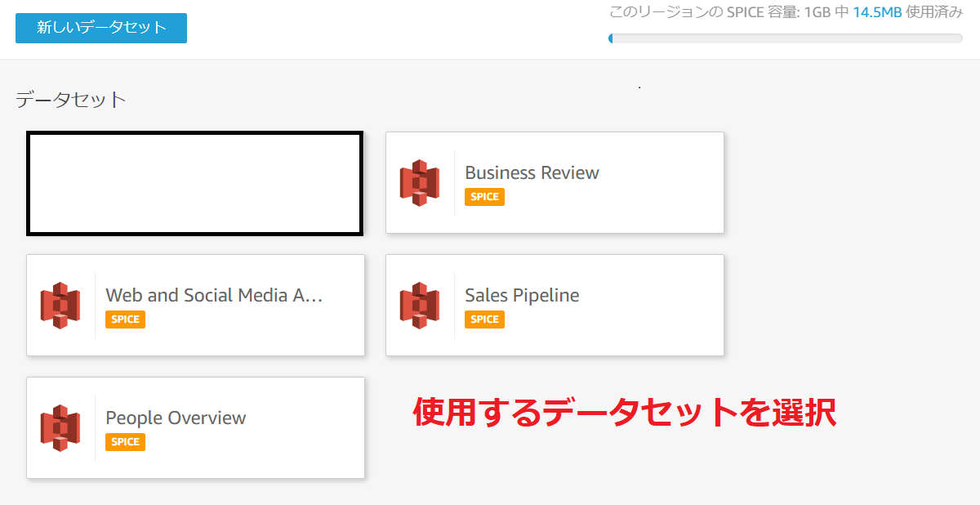The height and width of the screenshot is (505, 980).
Task: Click the S3 icon on Business Review
Action: point(420,183)
